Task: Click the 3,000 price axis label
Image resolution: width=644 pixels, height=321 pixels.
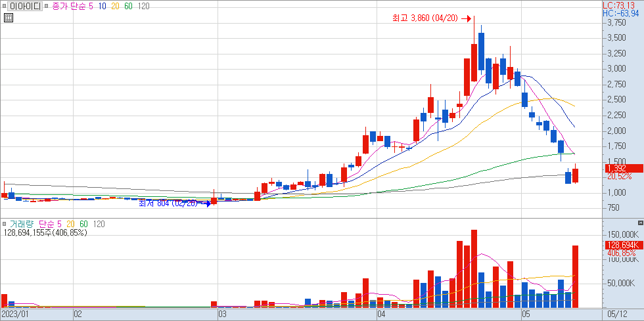Action: pyautogui.click(x=617, y=68)
